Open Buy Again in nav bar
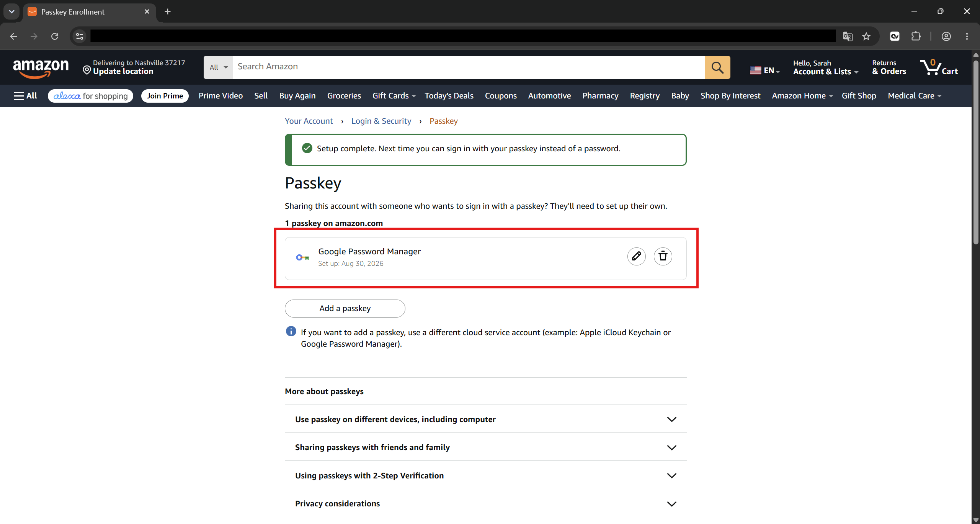The image size is (980, 524). [297, 96]
